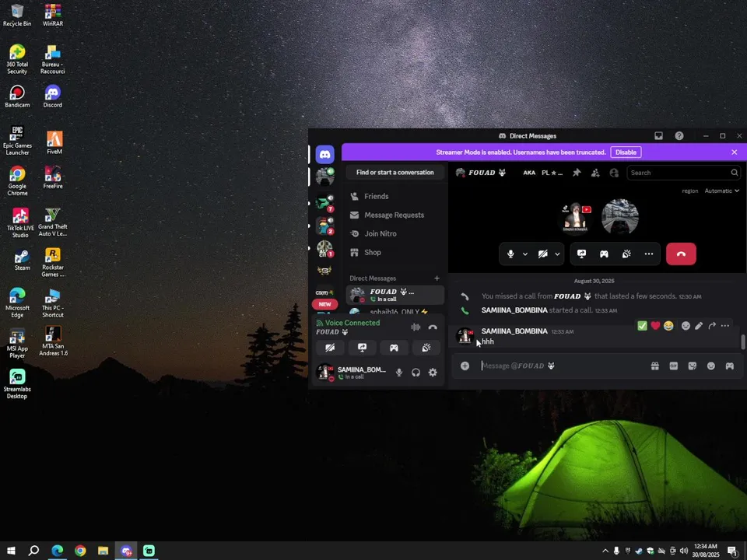
Task: Open Join Nitro page
Action: (x=395, y=233)
